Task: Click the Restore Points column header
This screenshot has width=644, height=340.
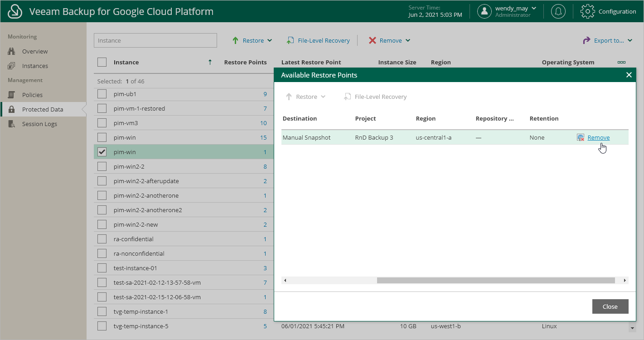Action: tap(245, 62)
